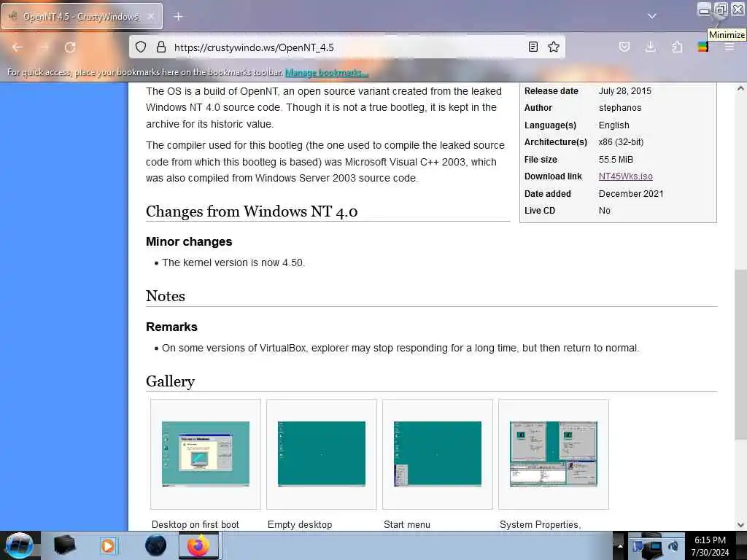Screen dimensions: 747x560
Task: Open the System Properties gallery thumbnail
Action: 554,454
